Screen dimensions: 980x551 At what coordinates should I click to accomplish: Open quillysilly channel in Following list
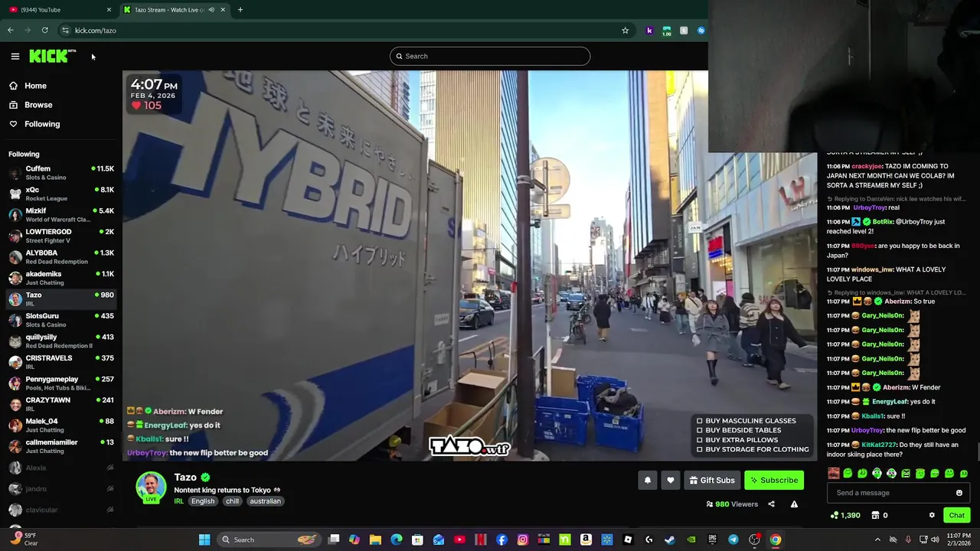point(61,341)
